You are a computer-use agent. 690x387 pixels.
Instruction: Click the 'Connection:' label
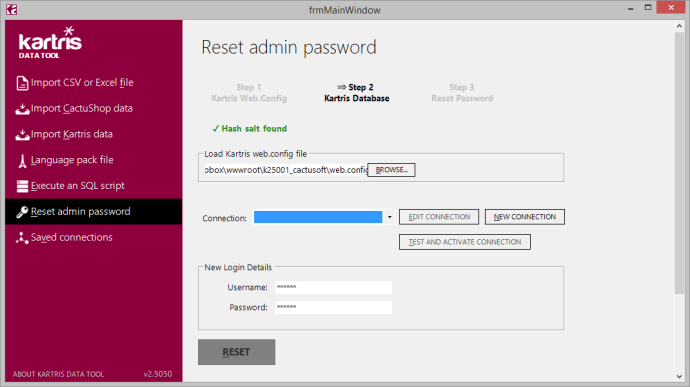pos(224,218)
